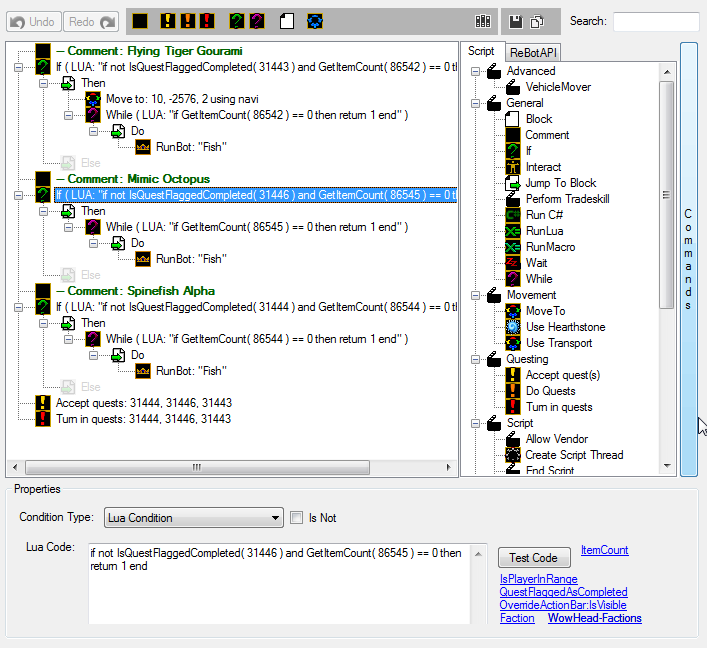Select the Jump To Block command

pos(560,183)
